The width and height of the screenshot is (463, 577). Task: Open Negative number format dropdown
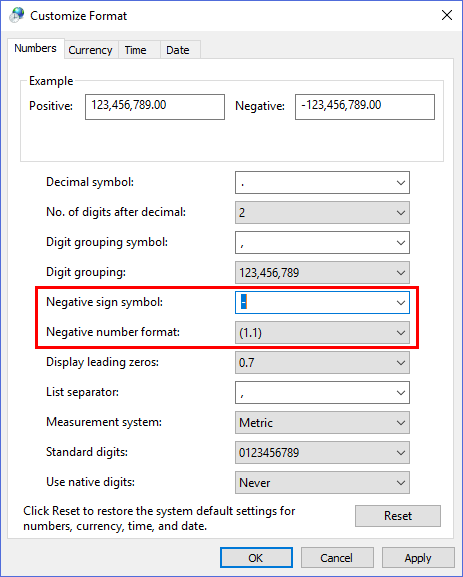coord(322,333)
